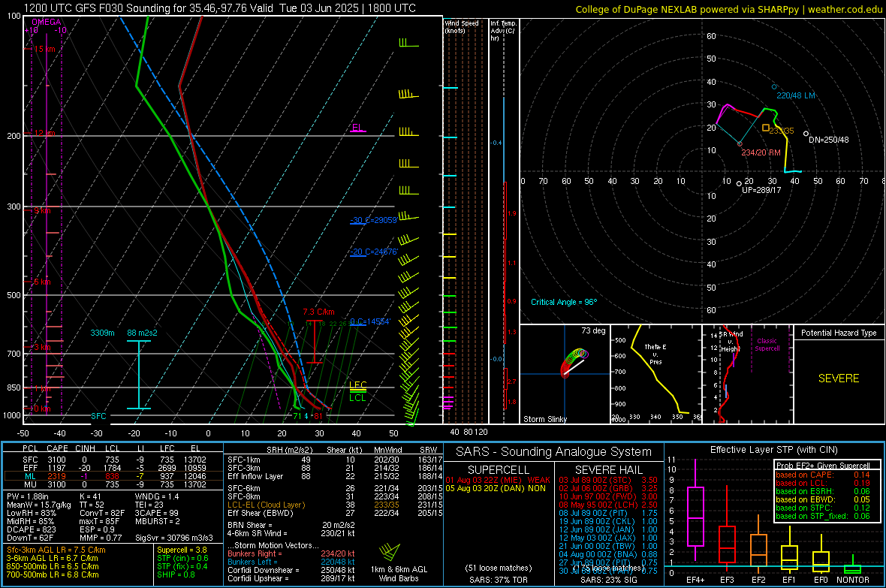Viewport: 886px width, 588px height.
Task: Select the -20 C=24676' height label
Action: (x=374, y=252)
